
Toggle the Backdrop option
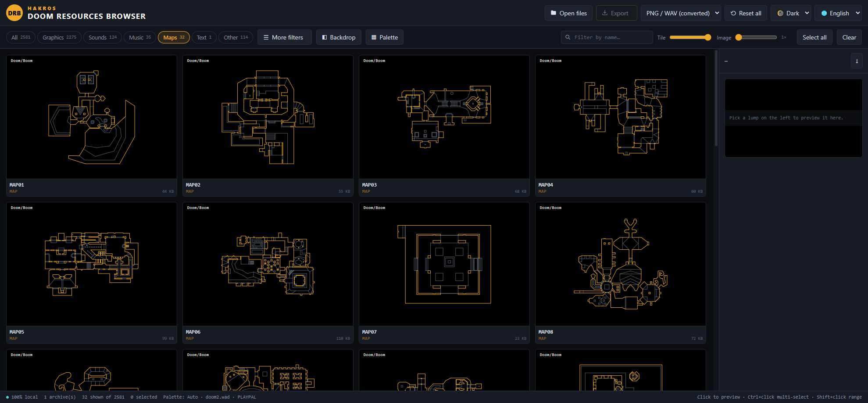pyautogui.click(x=339, y=37)
